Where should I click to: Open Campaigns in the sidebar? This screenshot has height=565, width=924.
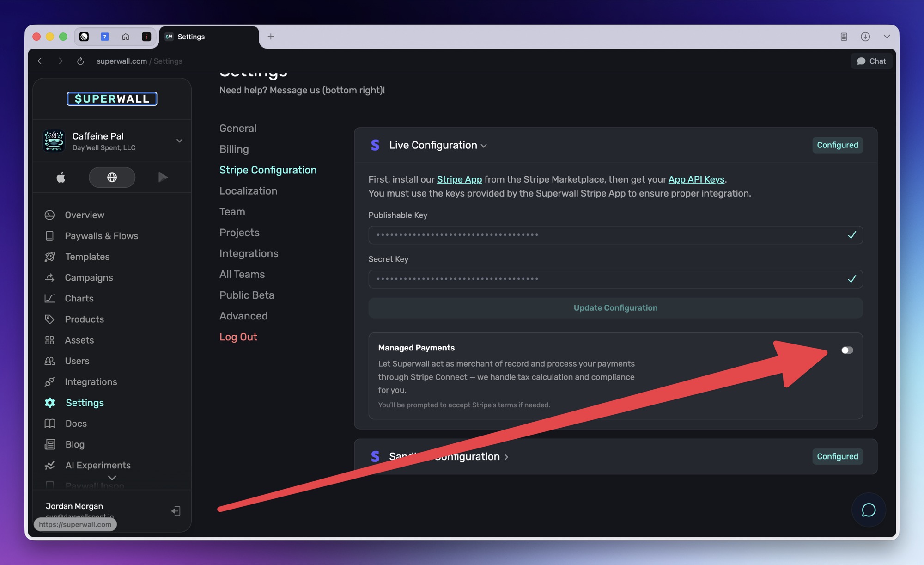89,277
